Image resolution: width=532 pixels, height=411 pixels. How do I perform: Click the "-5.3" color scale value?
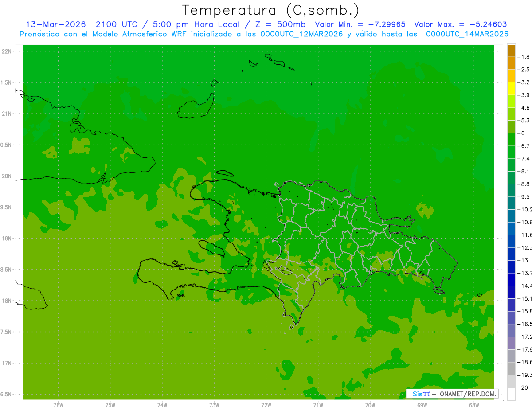tap(524, 120)
